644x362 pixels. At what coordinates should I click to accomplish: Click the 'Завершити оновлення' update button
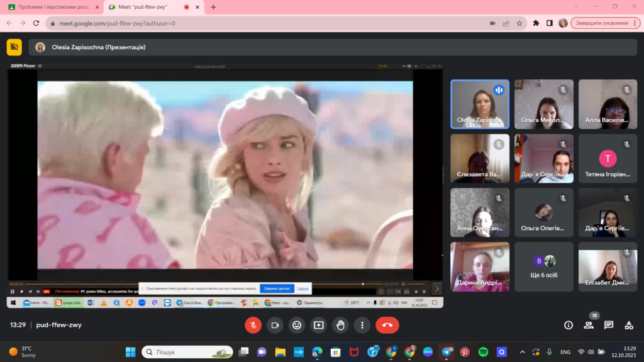[x=602, y=23]
